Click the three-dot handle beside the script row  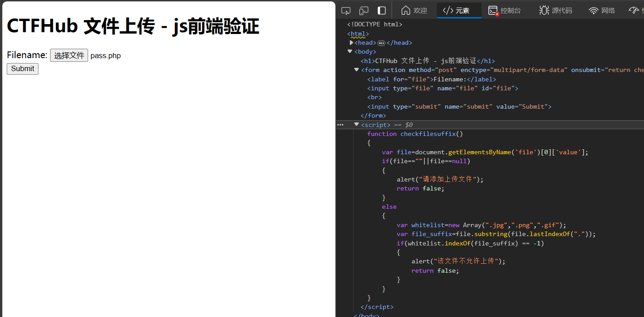tap(340, 125)
